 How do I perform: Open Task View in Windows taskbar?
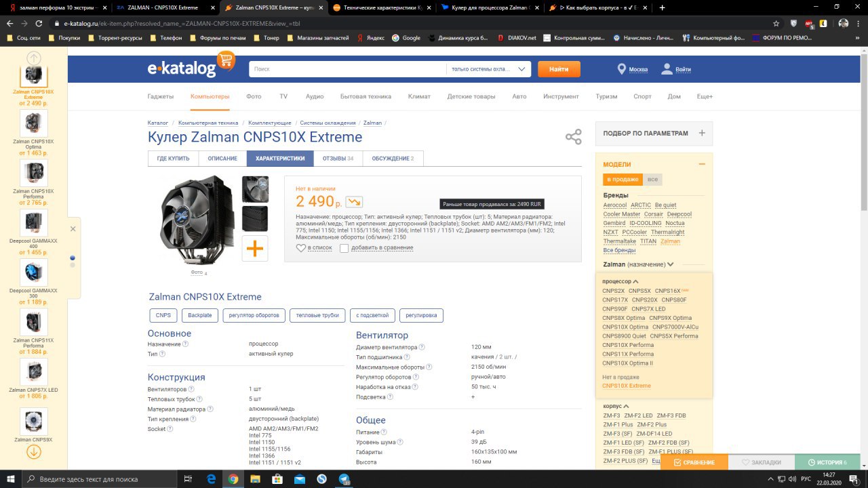(x=189, y=479)
